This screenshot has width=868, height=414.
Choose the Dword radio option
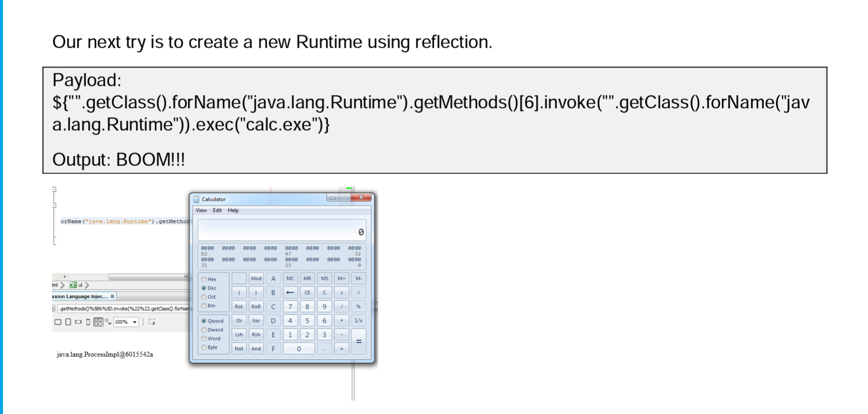click(x=204, y=330)
